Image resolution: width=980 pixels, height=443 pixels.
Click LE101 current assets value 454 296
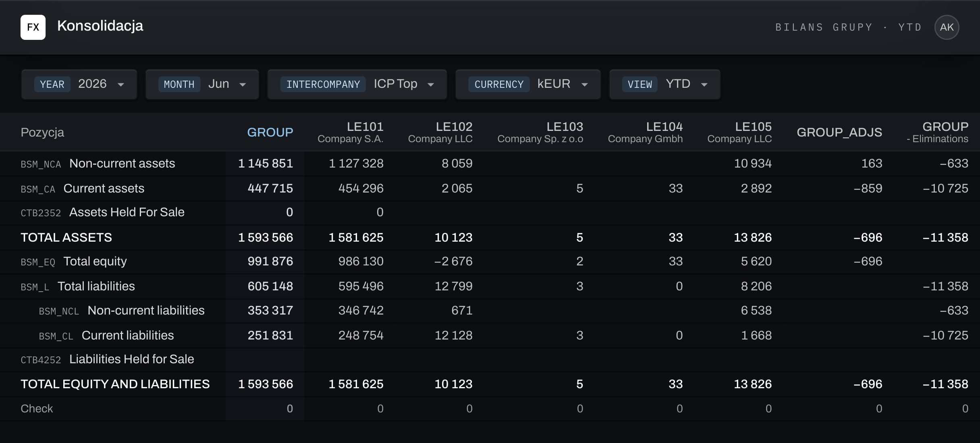(x=361, y=188)
